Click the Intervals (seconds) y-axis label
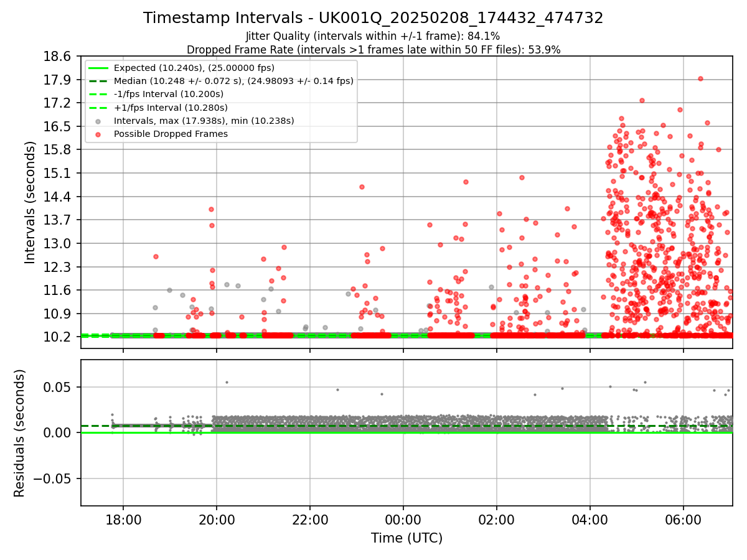Image resolution: width=747 pixels, height=560 pixels. (x=31, y=202)
